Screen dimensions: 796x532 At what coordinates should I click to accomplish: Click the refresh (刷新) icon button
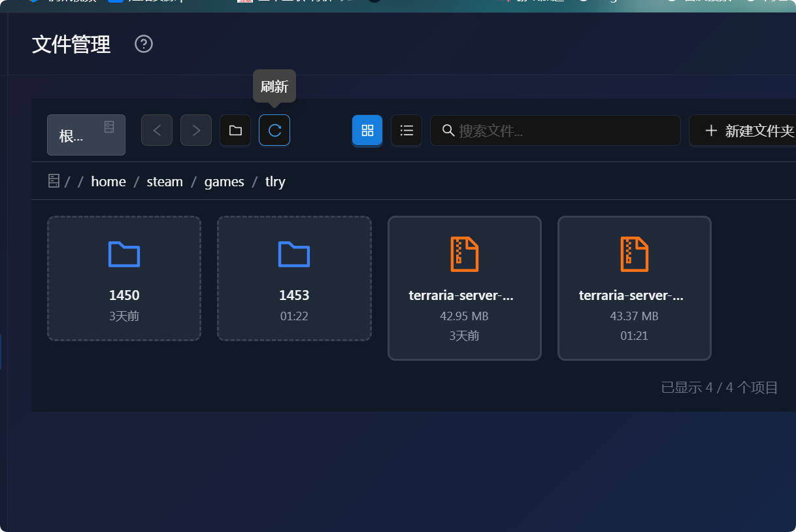pyautogui.click(x=274, y=130)
